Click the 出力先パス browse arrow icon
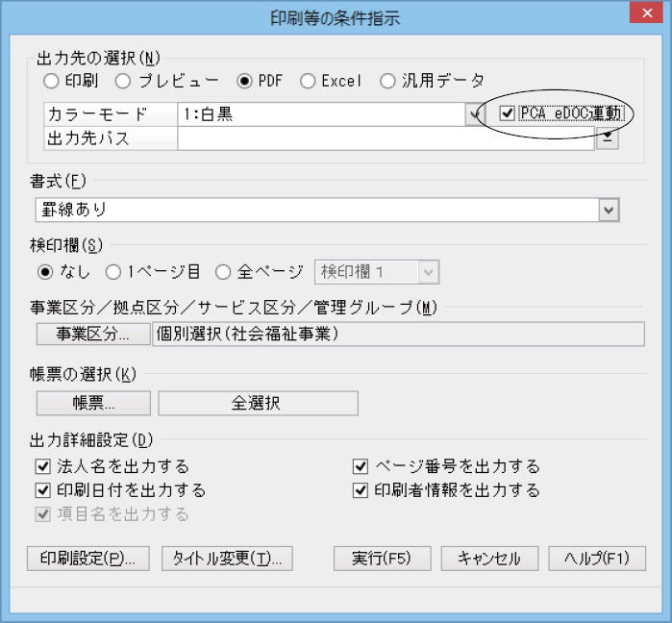Screen dimensions: 672x623 [608, 138]
